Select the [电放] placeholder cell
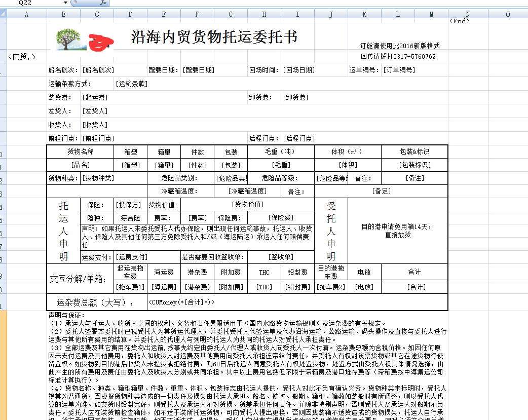The image size is (528, 420). pos(364,287)
